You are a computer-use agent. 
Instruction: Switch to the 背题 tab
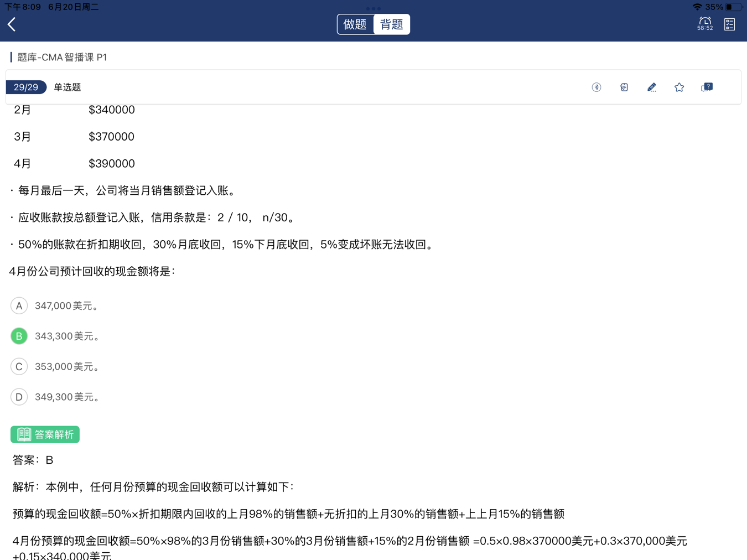[392, 24]
